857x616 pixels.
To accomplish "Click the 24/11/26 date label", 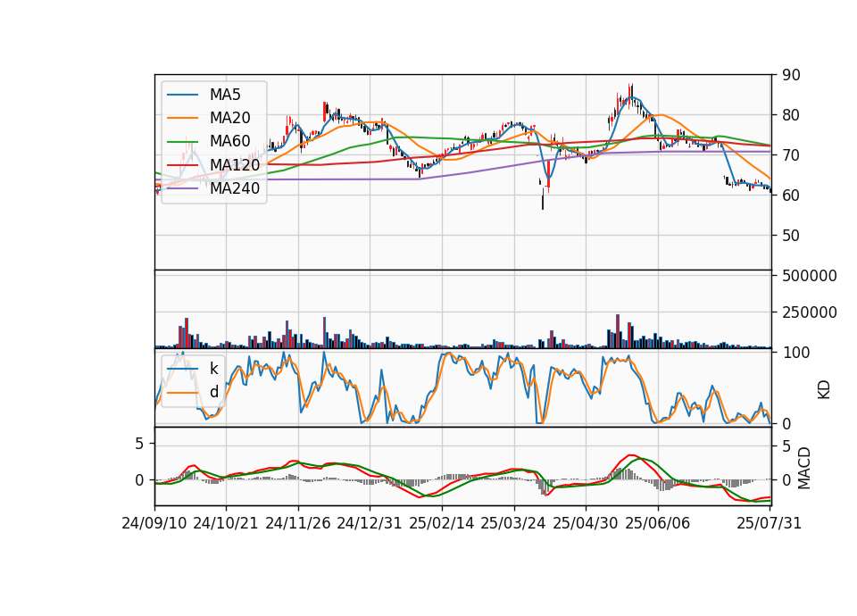I will (x=298, y=523).
